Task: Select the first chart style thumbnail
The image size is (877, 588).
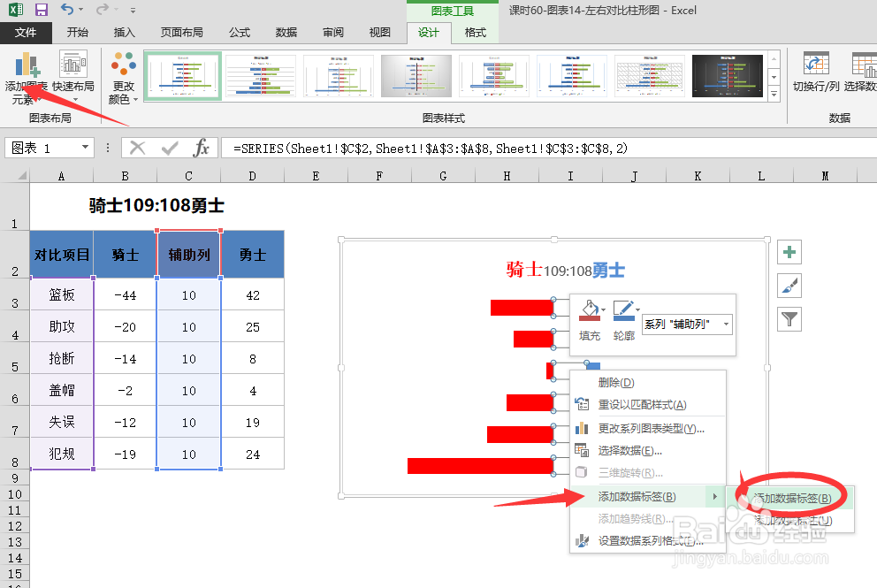Action: (183, 76)
